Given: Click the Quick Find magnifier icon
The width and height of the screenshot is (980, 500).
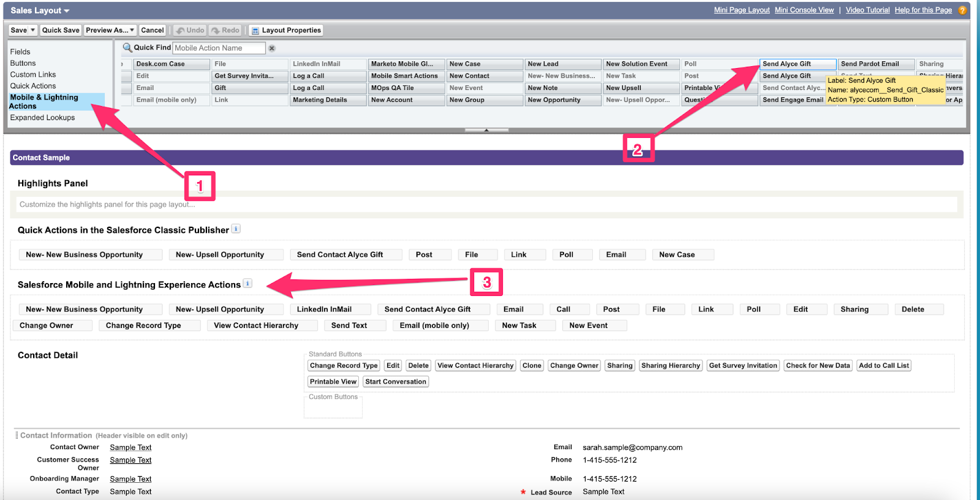Looking at the screenshot, I should click(127, 48).
